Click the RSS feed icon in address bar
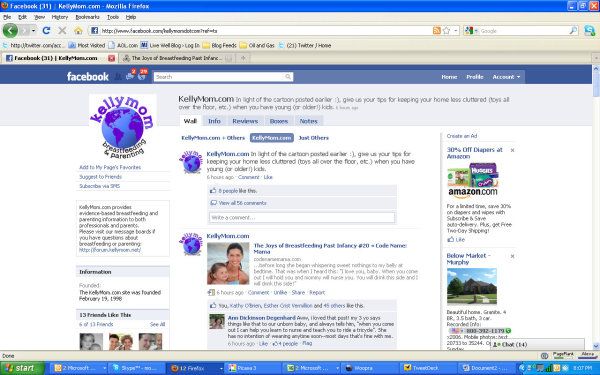The height and width of the screenshot is (375, 600). 437,31
